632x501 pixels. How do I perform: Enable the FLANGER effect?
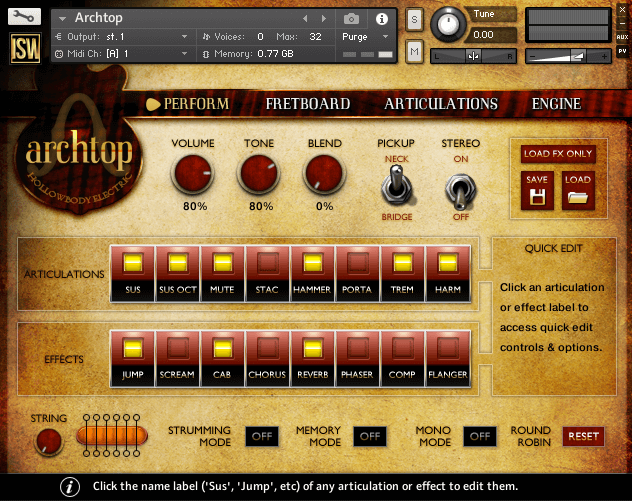pyautogui.click(x=447, y=348)
